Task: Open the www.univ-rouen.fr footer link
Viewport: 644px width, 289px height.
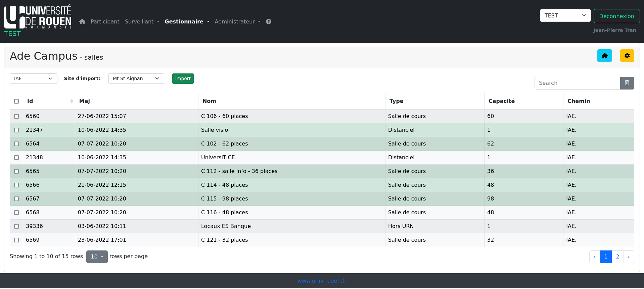Action: 322,281
